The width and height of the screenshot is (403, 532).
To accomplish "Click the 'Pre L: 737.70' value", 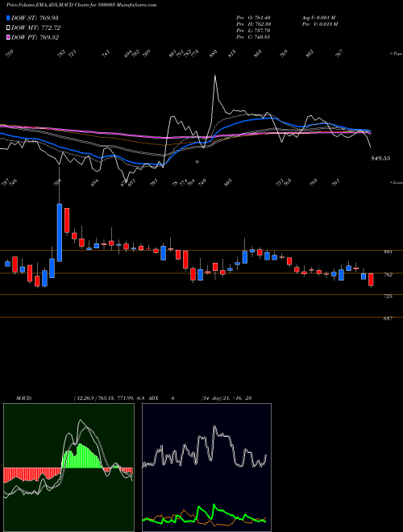I will [x=253, y=31].
